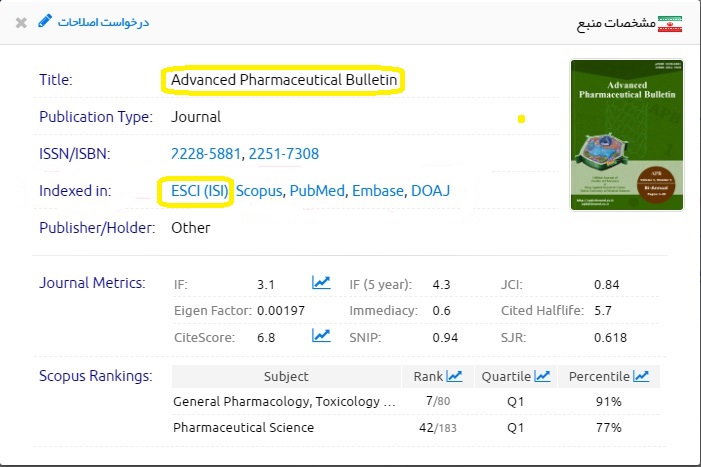Click the journal cover thumbnail
Image resolution: width=701 pixels, height=467 pixels.
point(626,135)
